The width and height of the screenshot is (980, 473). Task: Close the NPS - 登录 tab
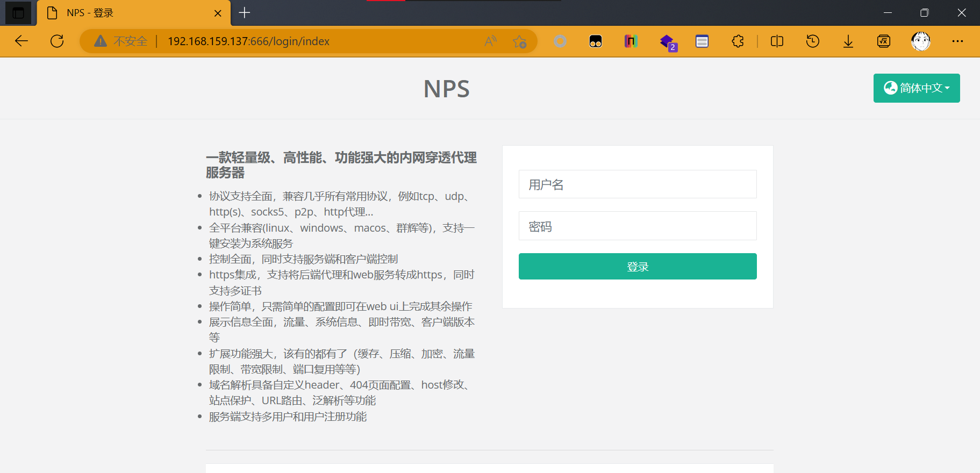(x=218, y=13)
